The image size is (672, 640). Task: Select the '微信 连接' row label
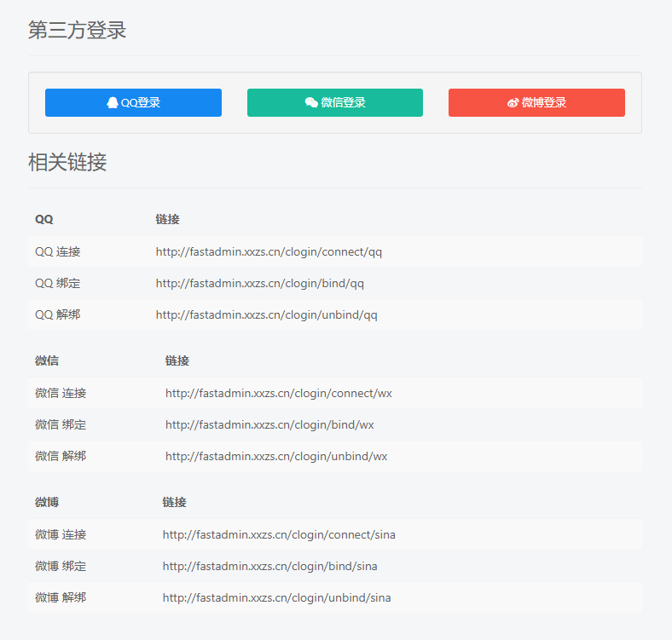tap(61, 393)
